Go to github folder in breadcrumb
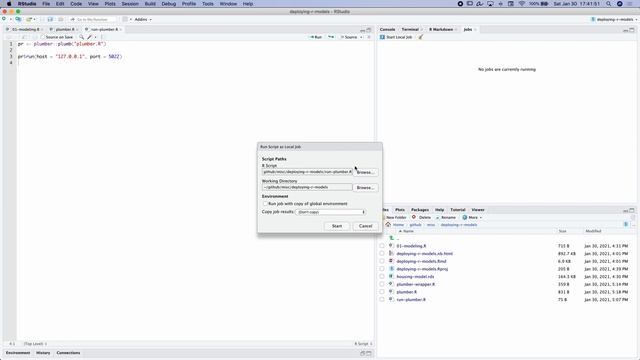The width and height of the screenshot is (640, 360). click(416, 225)
